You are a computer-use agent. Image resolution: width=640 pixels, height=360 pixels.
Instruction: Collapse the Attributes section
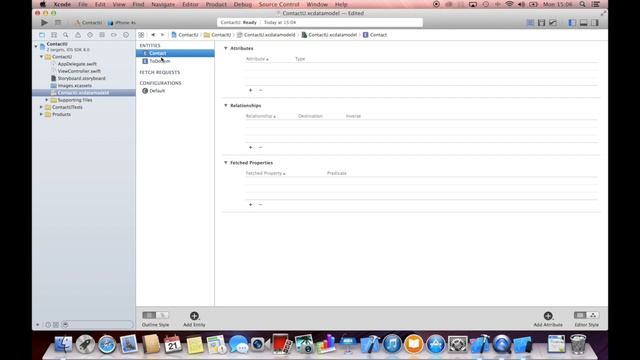coord(226,48)
